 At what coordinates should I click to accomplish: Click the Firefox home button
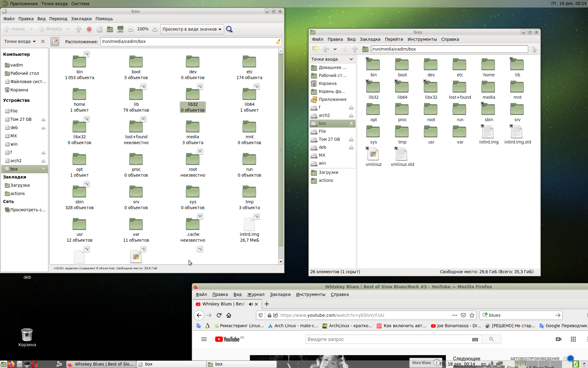[x=229, y=315]
